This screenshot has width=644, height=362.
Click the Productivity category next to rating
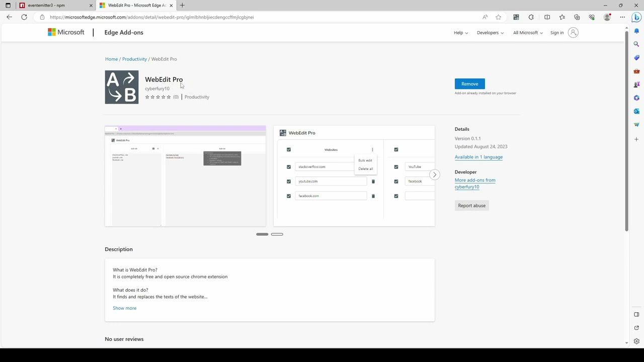pyautogui.click(x=197, y=97)
